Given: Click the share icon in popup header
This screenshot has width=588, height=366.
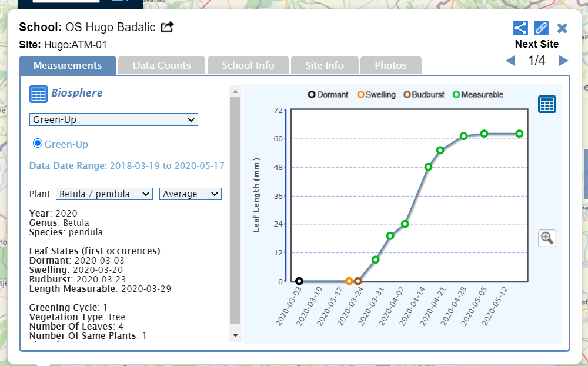Looking at the screenshot, I should click(520, 28).
